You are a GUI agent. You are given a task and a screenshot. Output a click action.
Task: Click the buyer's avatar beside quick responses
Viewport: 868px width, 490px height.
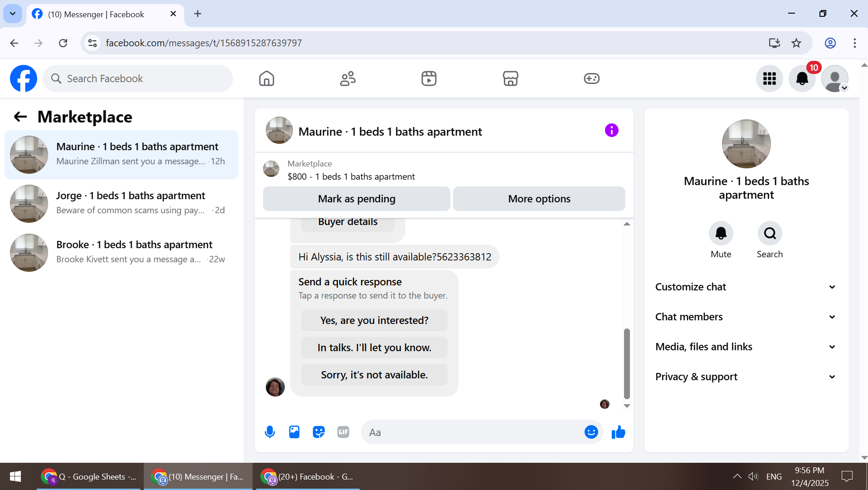(275, 387)
